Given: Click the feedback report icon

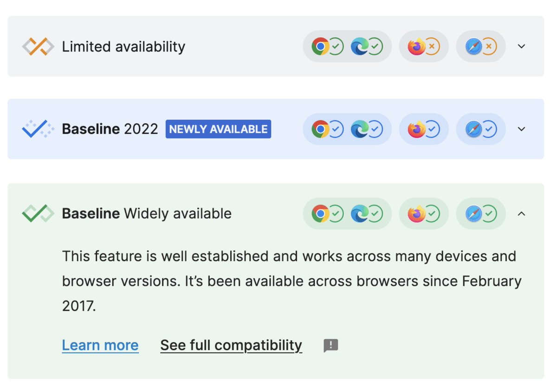Looking at the screenshot, I should [331, 346].
